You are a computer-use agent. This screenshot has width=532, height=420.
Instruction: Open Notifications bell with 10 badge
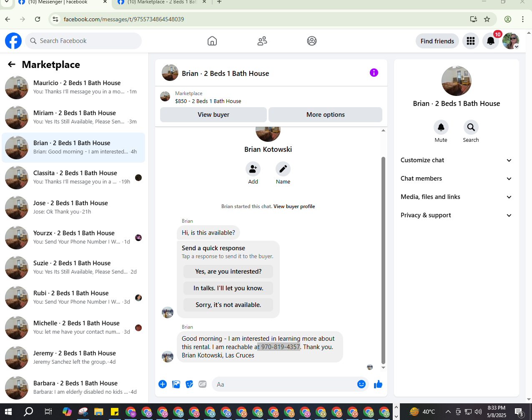491,41
